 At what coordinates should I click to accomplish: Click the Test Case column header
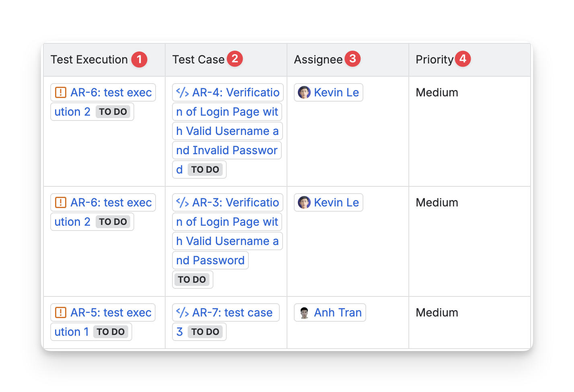click(x=198, y=59)
